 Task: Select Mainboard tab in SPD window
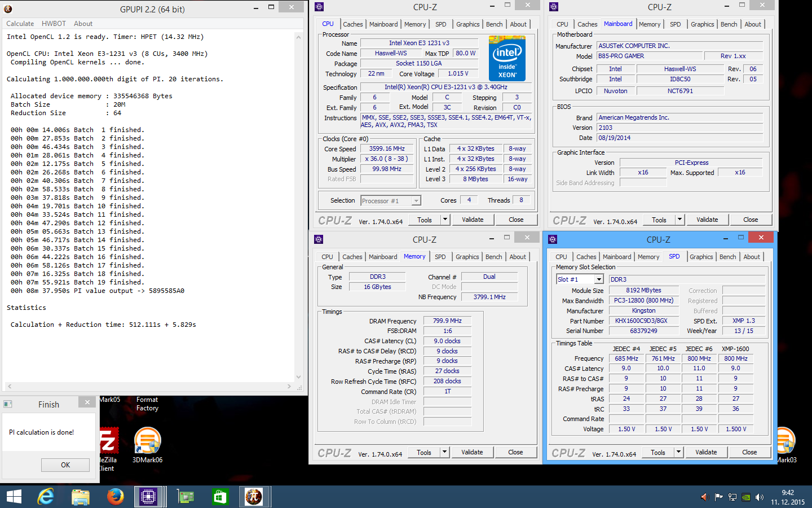pos(617,257)
